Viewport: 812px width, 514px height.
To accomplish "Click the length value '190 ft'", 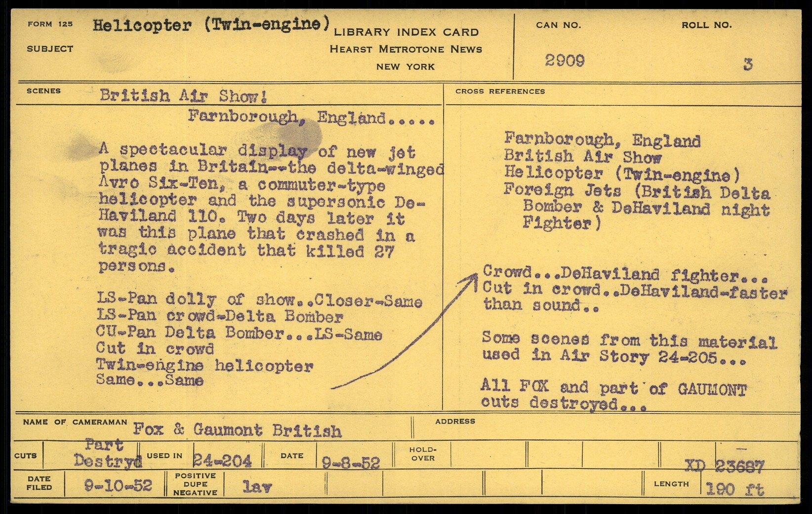I will [734, 489].
